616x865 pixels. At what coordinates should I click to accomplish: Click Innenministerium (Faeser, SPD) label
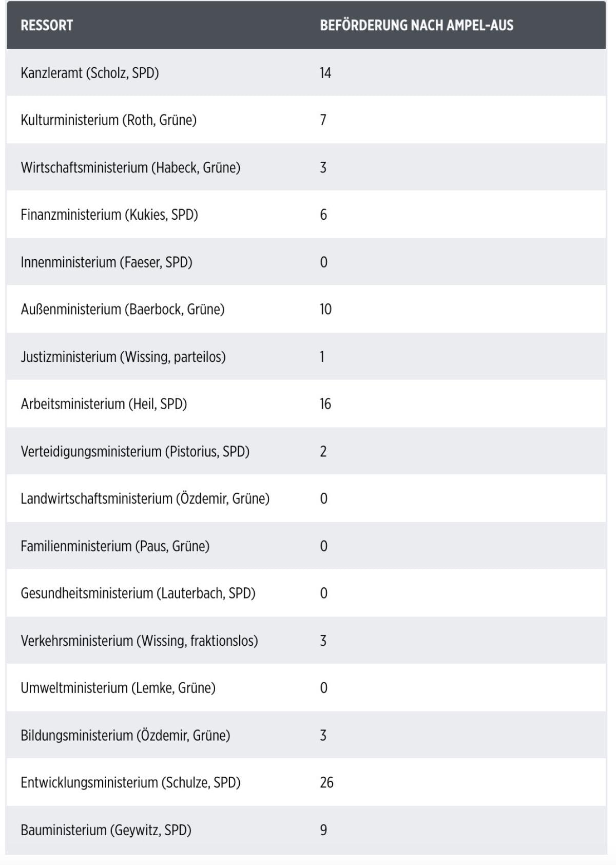[x=106, y=262]
